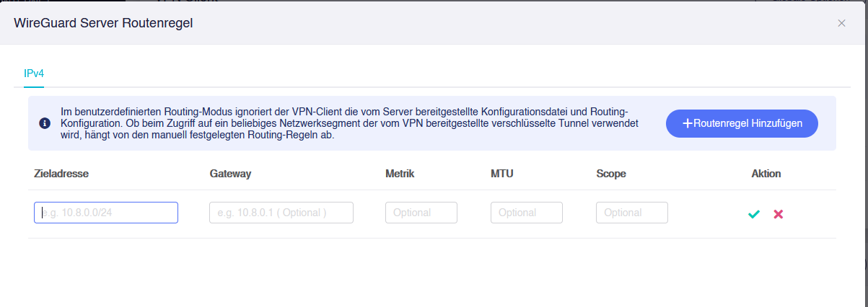This screenshot has width=868, height=307.
Task: Discard the route row with red X
Action: click(779, 214)
